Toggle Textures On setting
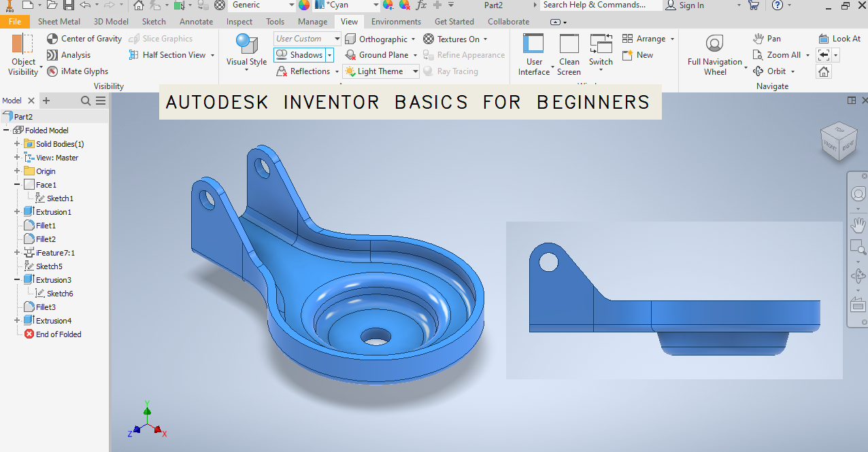 pos(451,39)
